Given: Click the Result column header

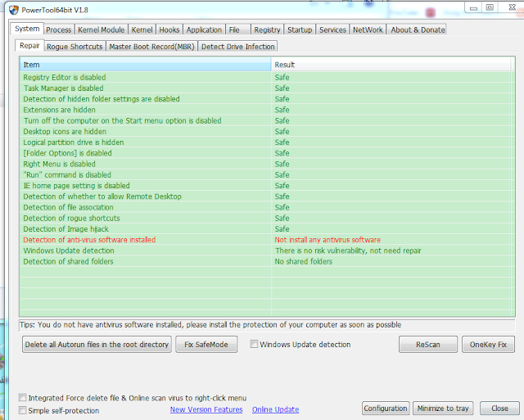Looking at the screenshot, I should point(391,65).
